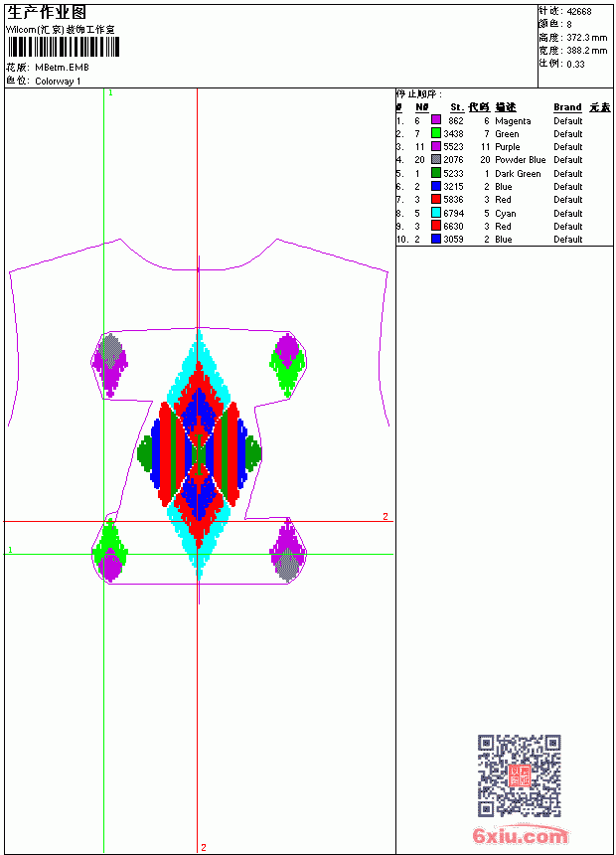Click the 'Cyan' description text
The height and width of the screenshot is (855, 616).
(506, 213)
